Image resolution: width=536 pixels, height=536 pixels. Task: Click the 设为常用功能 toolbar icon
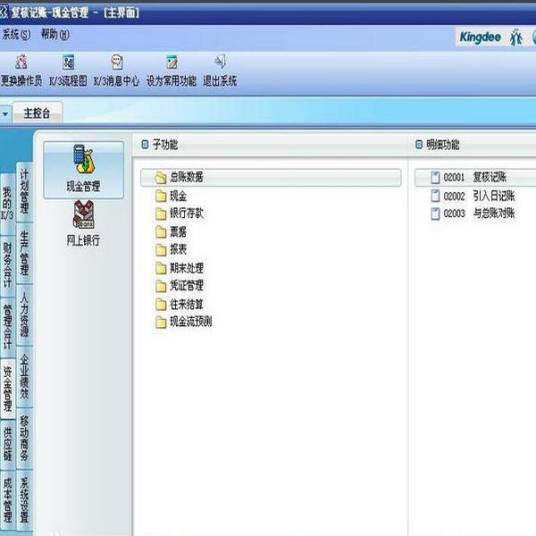pyautogui.click(x=172, y=62)
